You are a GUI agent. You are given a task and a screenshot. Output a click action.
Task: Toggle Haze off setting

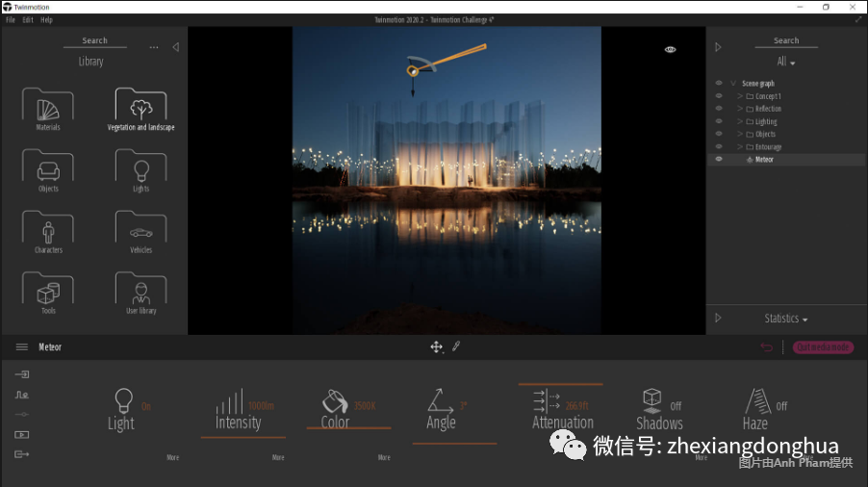pos(764,410)
